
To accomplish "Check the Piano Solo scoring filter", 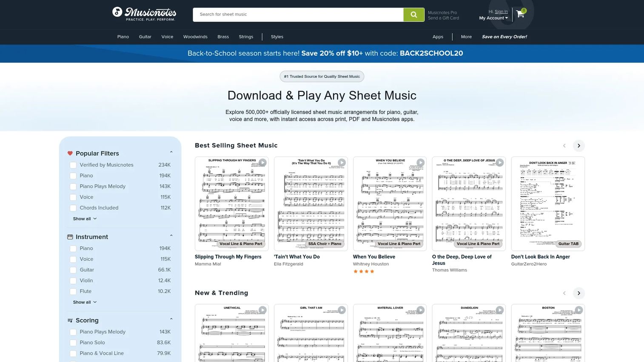I will 73,342.
